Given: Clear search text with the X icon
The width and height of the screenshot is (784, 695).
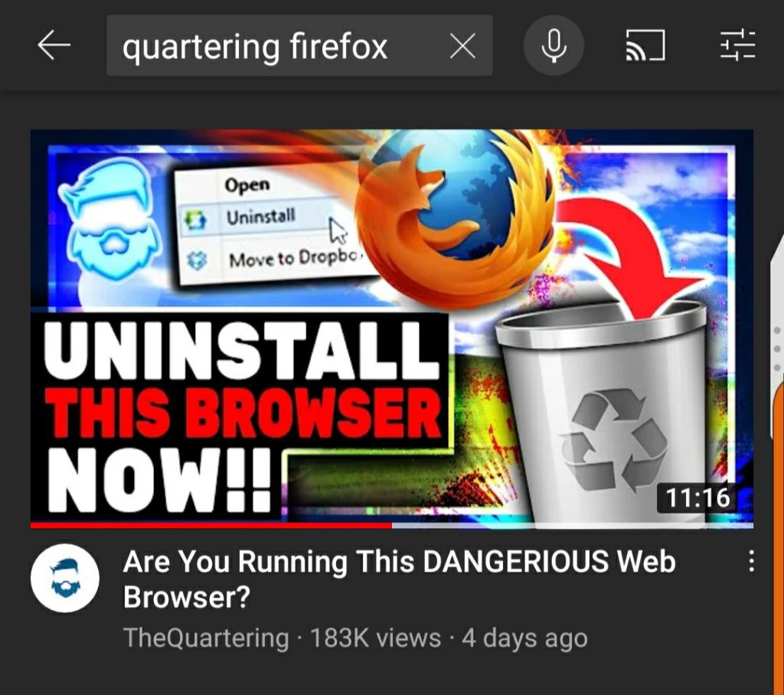Looking at the screenshot, I should pyautogui.click(x=462, y=47).
